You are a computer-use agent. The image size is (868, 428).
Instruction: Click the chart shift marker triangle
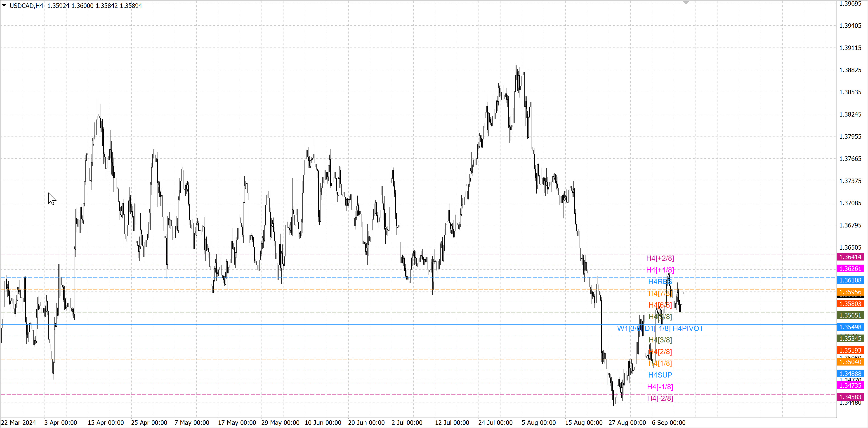click(686, 3)
